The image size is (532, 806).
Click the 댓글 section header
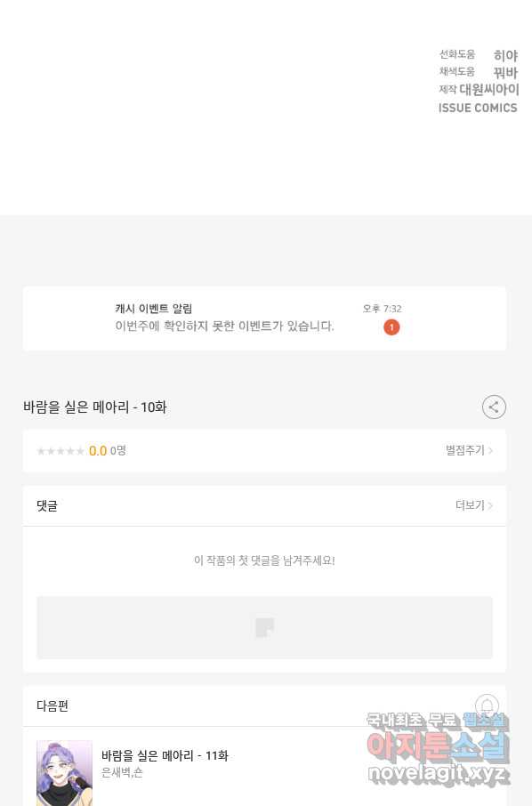(x=47, y=506)
